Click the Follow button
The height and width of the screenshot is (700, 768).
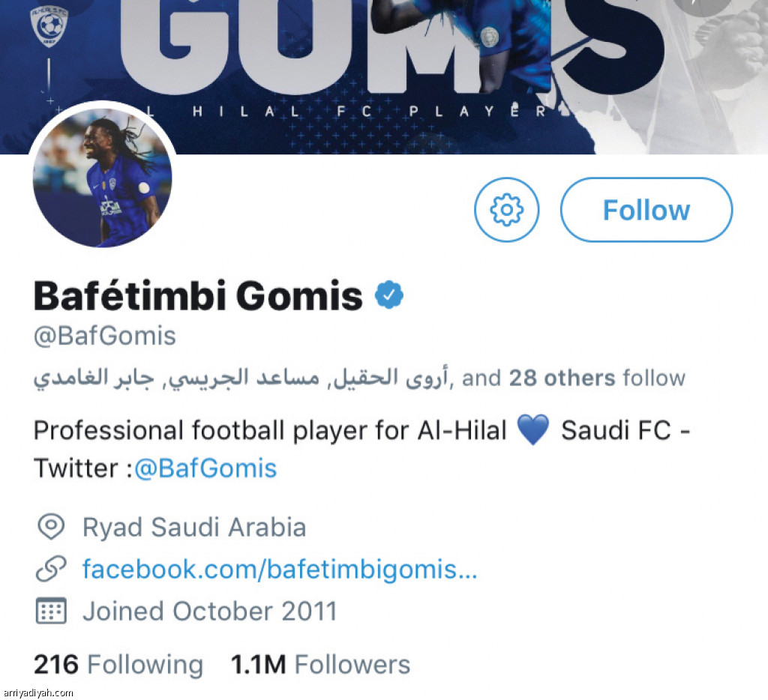[x=646, y=210]
